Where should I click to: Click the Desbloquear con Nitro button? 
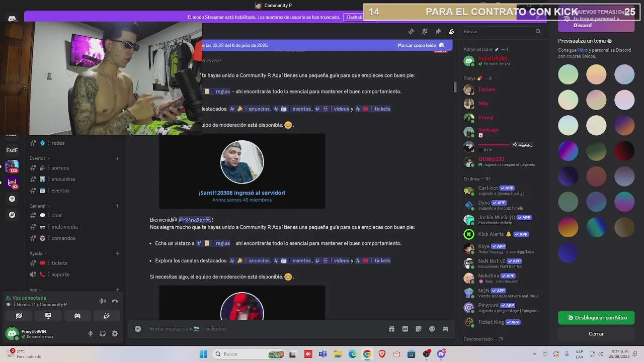tap(596, 318)
